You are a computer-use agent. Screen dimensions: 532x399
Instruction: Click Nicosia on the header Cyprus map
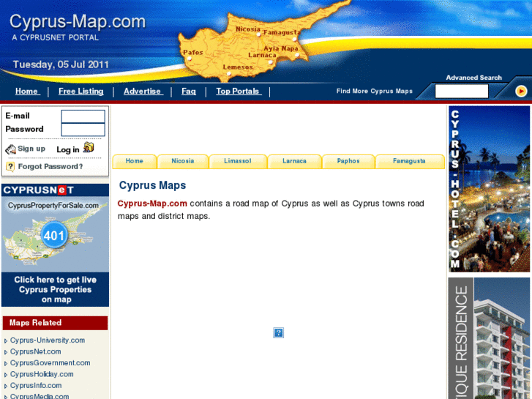coord(248,29)
